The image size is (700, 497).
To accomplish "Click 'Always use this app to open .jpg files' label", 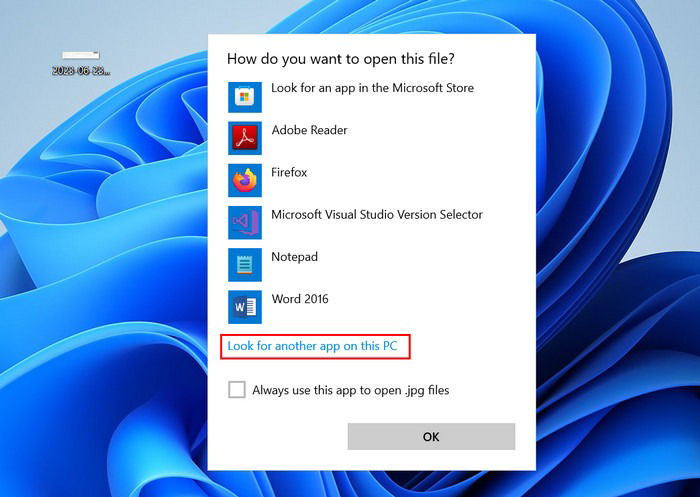I will pos(350,390).
